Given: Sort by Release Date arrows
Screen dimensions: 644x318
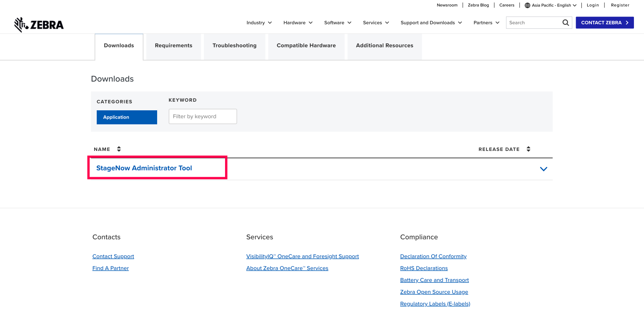Looking at the screenshot, I should [528, 149].
